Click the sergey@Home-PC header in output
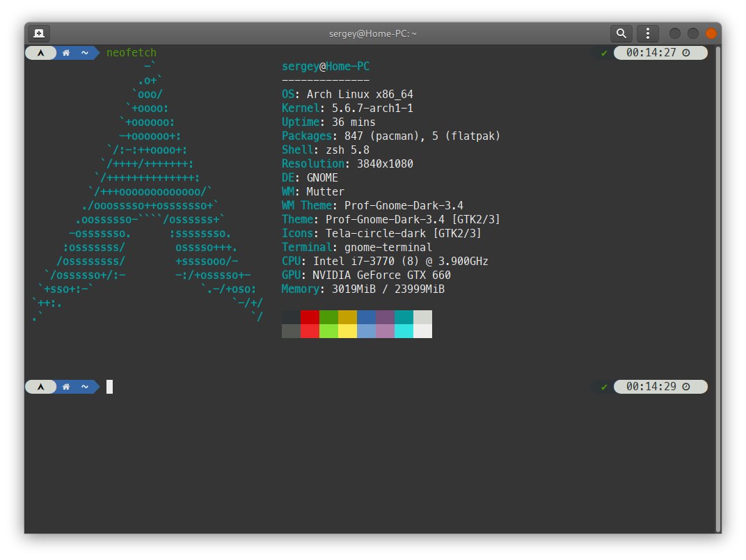Screen dimensions: 746x560 (x=326, y=67)
